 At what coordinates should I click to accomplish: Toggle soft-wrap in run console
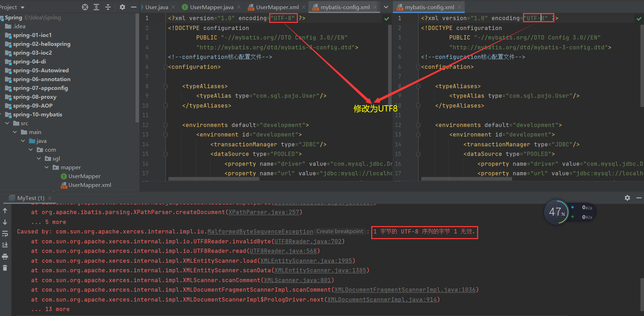coord(5,233)
